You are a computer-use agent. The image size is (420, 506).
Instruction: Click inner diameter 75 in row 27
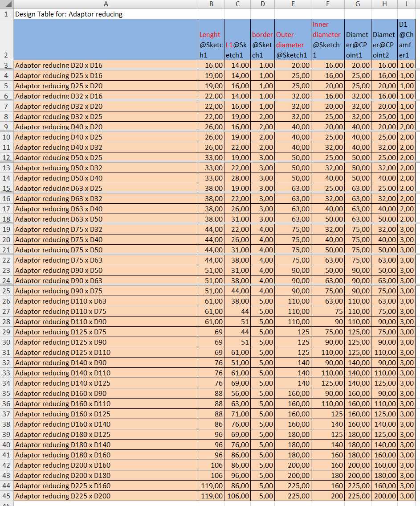[328, 312]
